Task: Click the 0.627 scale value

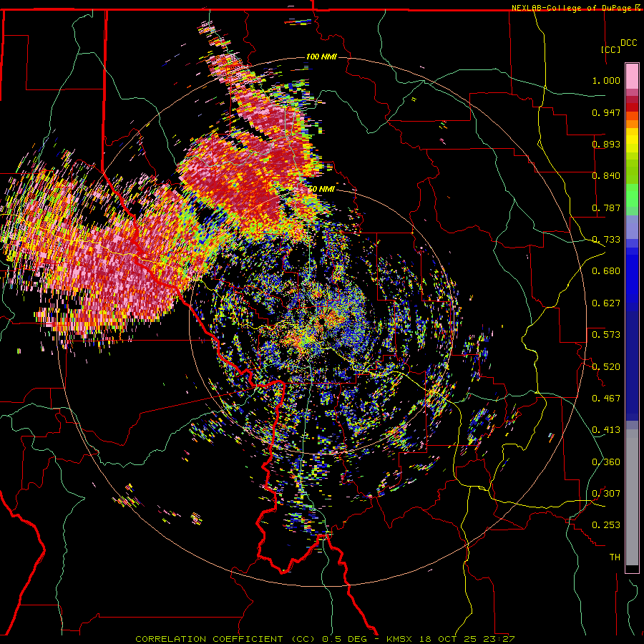Action: [606, 303]
